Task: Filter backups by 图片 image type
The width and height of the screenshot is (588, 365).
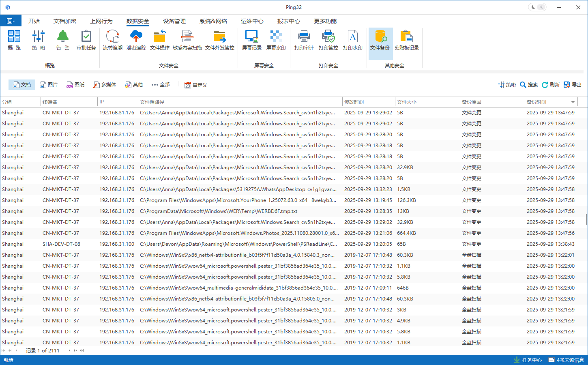Action: pos(49,85)
